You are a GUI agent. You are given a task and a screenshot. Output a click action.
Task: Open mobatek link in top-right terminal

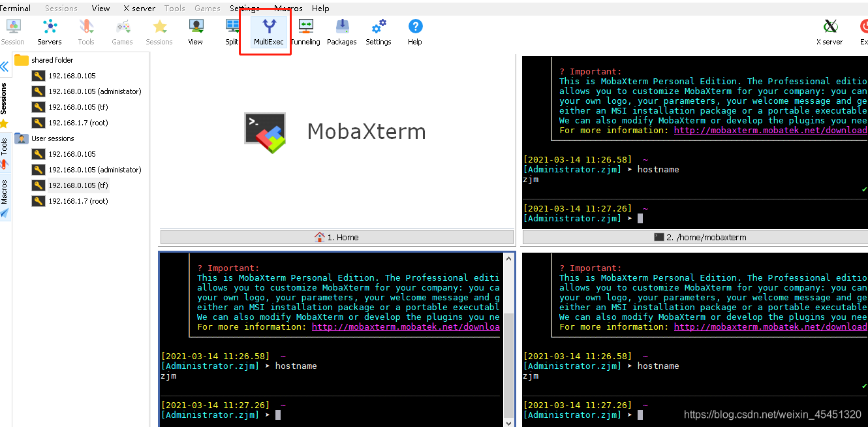(771, 130)
